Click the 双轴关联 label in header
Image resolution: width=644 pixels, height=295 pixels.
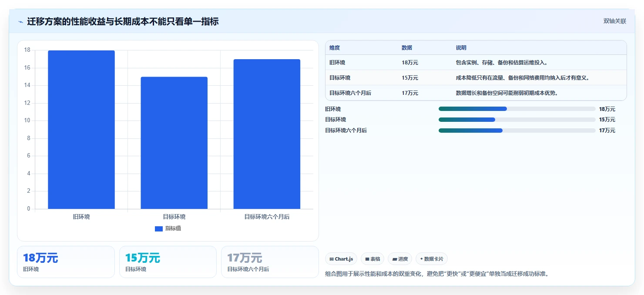tap(614, 21)
